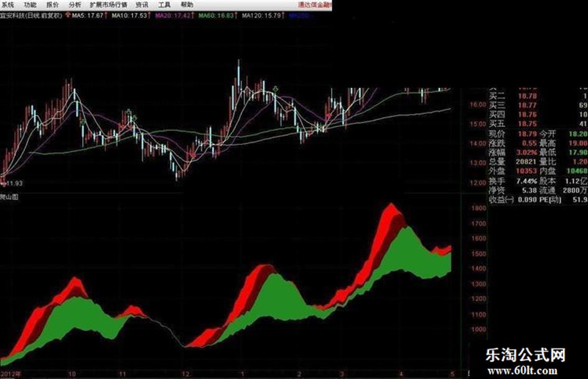Click the 净资 value 5.38

[x=529, y=190]
